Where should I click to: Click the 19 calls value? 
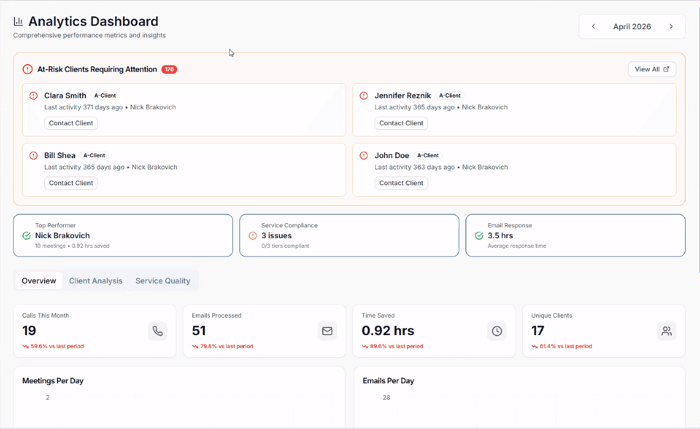[x=29, y=331]
